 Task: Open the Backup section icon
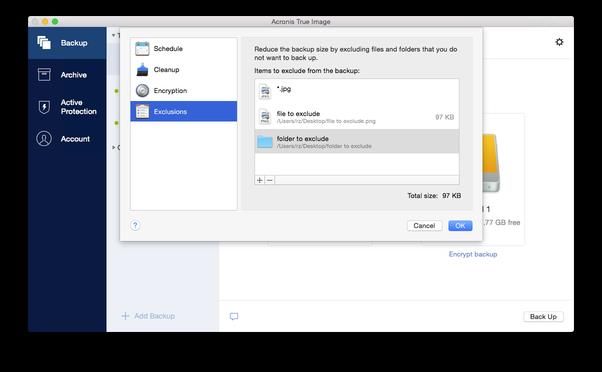[x=44, y=43]
